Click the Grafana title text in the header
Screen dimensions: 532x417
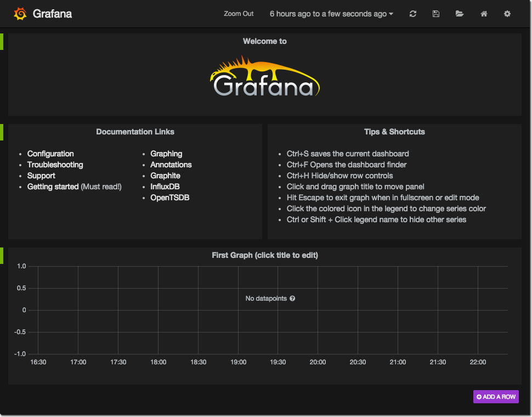[52, 14]
